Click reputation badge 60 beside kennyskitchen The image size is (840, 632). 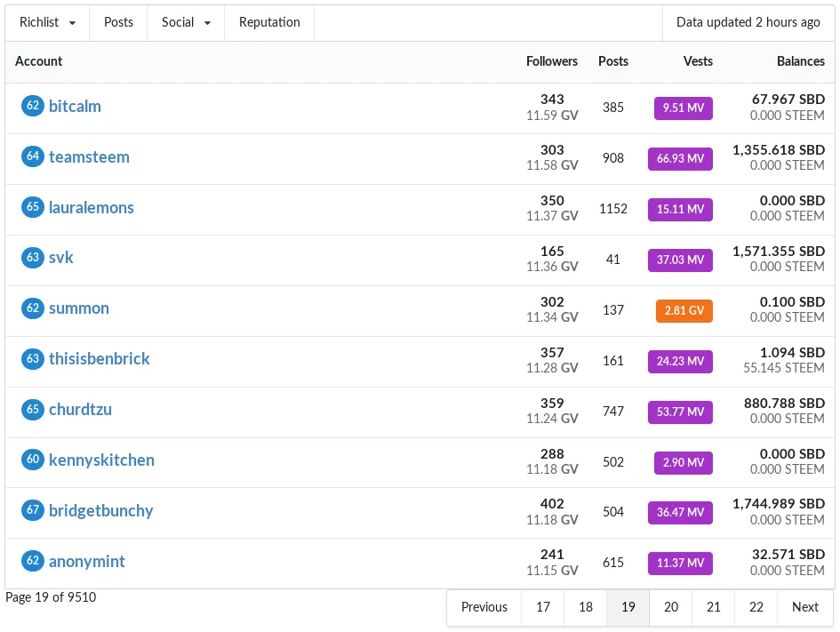coord(33,459)
